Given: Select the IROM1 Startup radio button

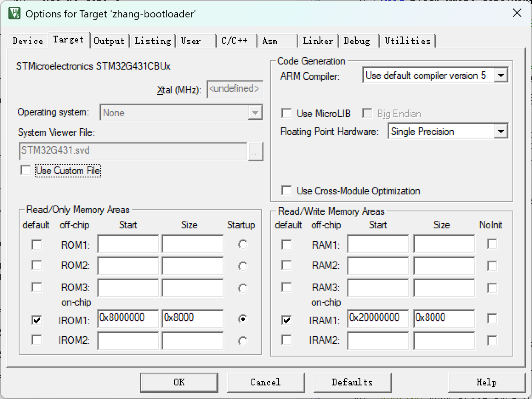Looking at the screenshot, I should tap(243, 319).
